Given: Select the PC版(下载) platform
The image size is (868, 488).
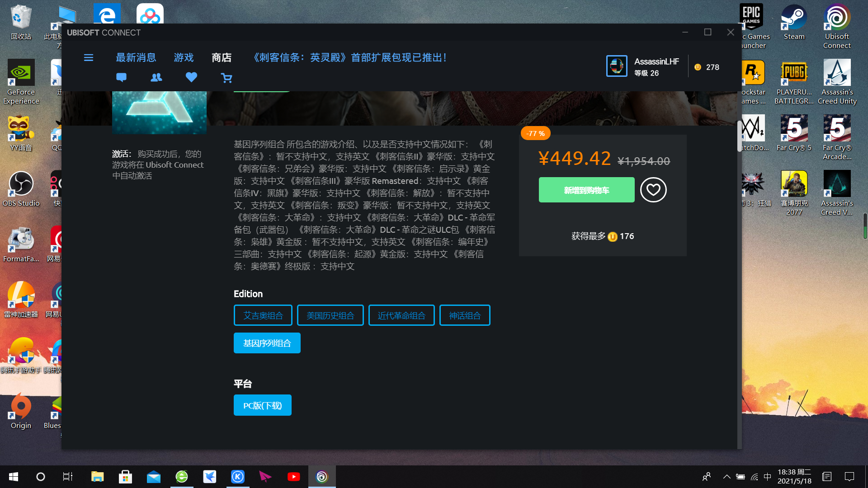Looking at the screenshot, I should 263,405.
